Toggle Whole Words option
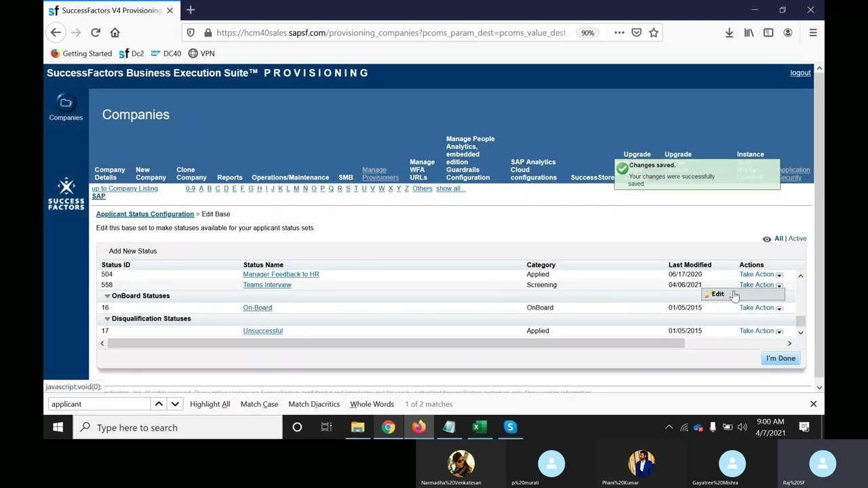Image resolution: width=868 pixels, height=488 pixels. tap(372, 404)
